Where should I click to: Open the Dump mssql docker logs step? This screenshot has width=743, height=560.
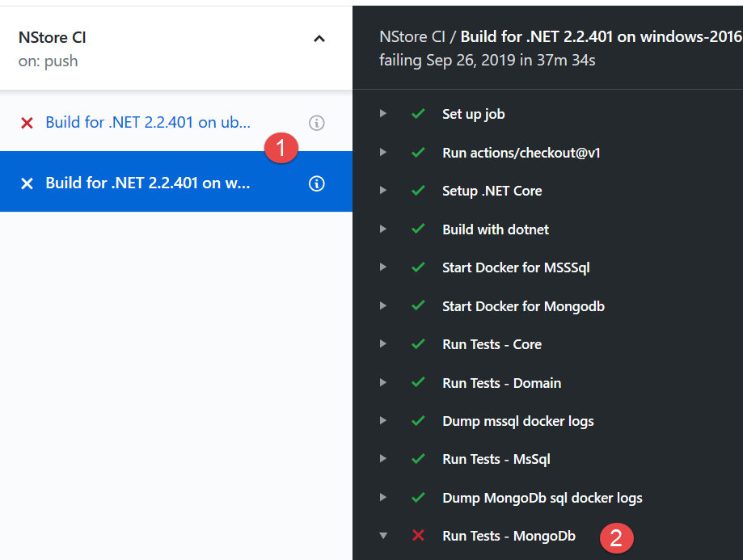click(518, 421)
